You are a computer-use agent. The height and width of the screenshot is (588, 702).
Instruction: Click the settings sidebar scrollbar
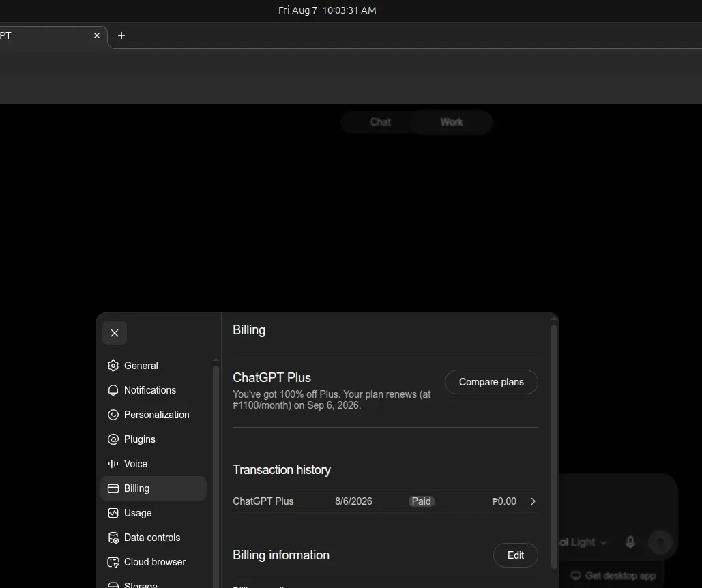[216, 477]
